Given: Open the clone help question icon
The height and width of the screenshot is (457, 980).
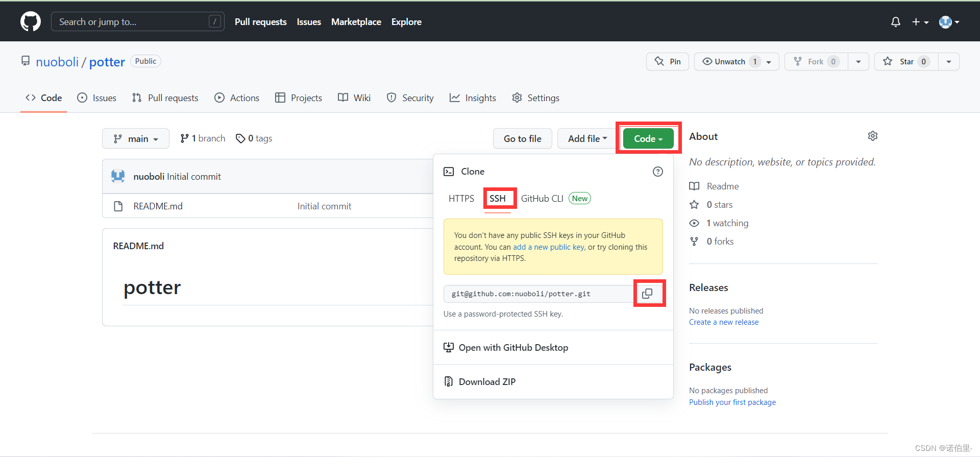Looking at the screenshot, I should point(657,172).
